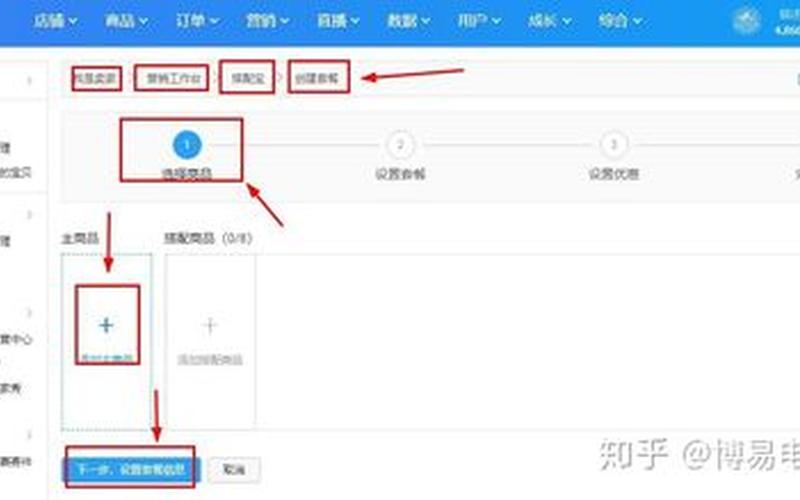Viewport: 800px width, 500px height.
Task: Expand the 综合 dropdown in top navigation
Action: pyautogui.click(x=620, y=21)
